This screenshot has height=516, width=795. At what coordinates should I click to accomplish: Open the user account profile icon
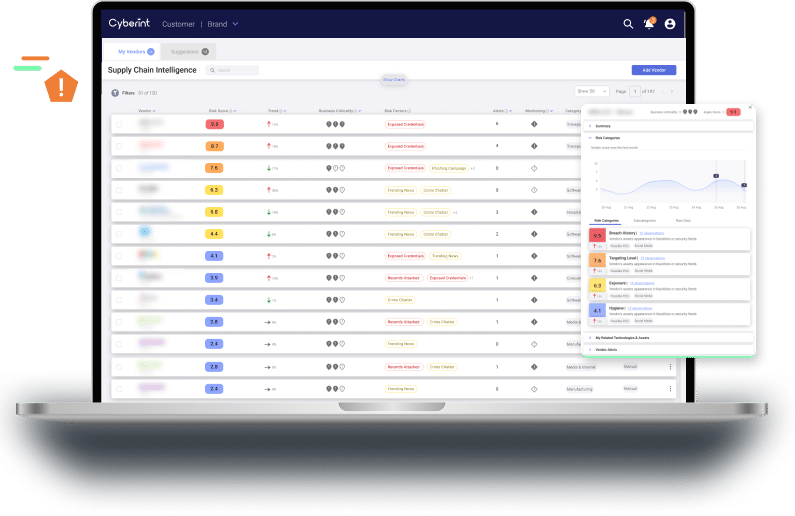(670, 24)
